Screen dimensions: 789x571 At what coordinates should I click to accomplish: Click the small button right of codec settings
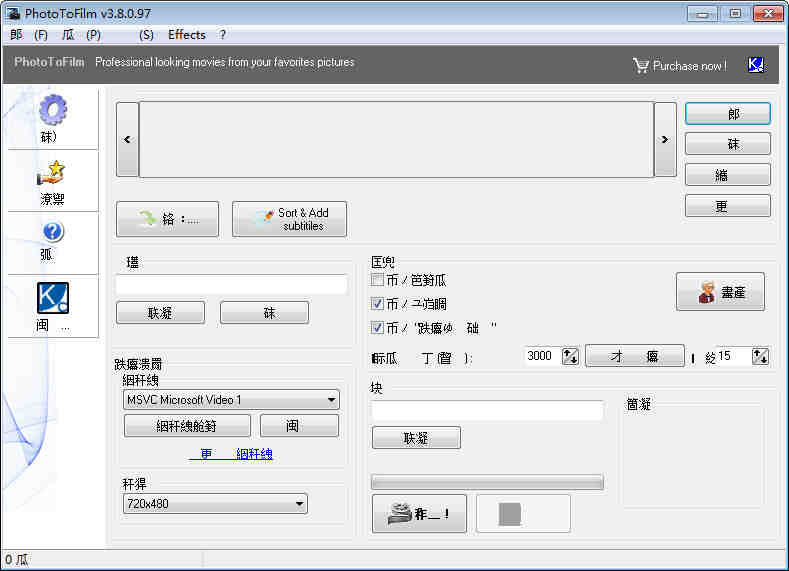tap(299, 426)
